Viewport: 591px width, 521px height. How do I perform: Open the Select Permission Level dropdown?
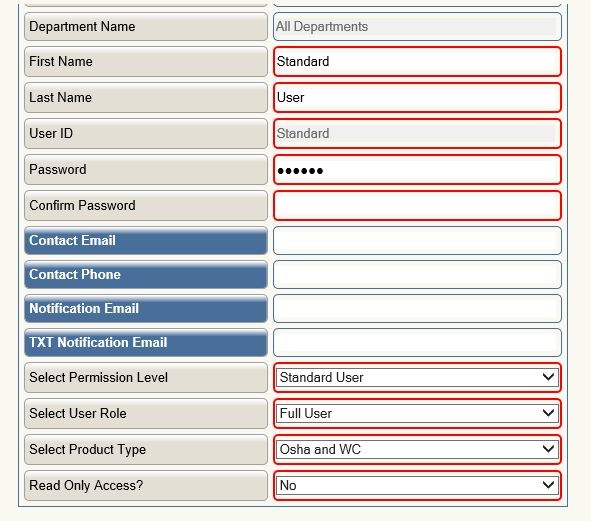tap(417, 377)
